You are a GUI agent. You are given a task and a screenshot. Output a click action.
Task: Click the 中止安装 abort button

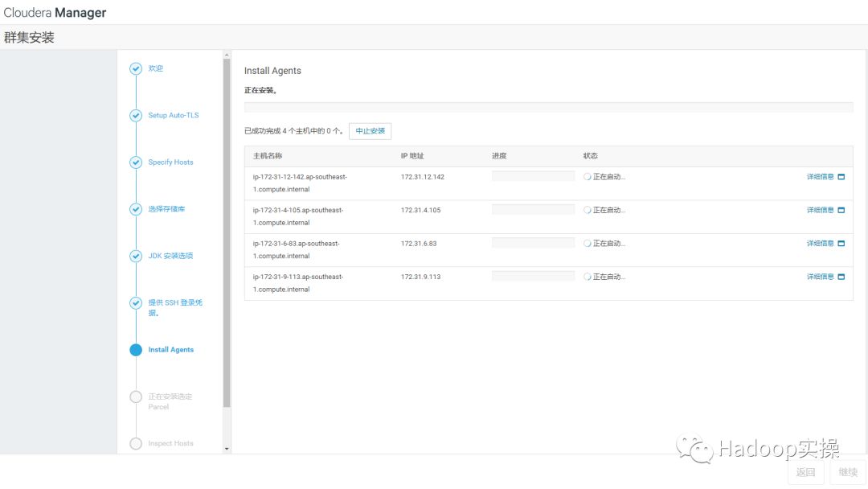(x=371, y=131)
